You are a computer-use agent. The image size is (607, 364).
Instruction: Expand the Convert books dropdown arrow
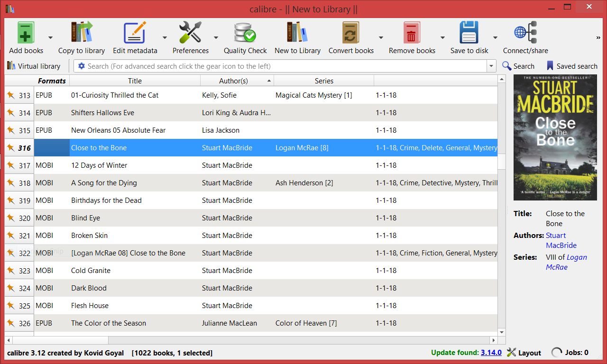[381, 38]
